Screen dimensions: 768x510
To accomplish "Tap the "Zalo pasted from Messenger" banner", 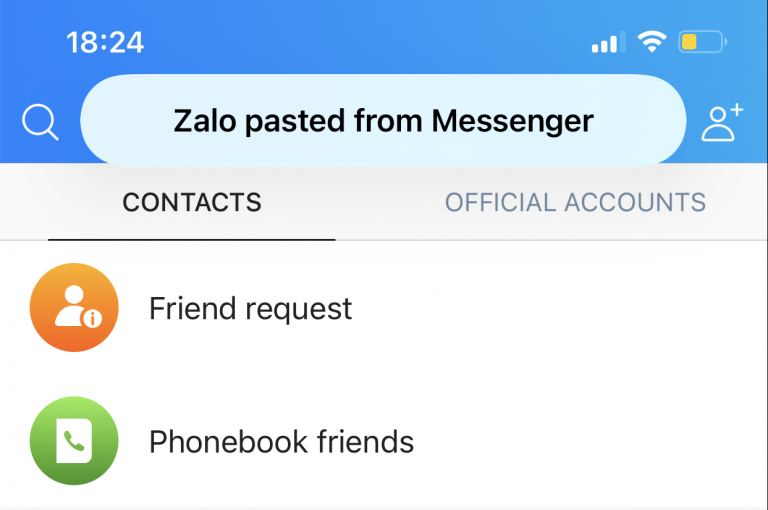I will tap(383, 121).
